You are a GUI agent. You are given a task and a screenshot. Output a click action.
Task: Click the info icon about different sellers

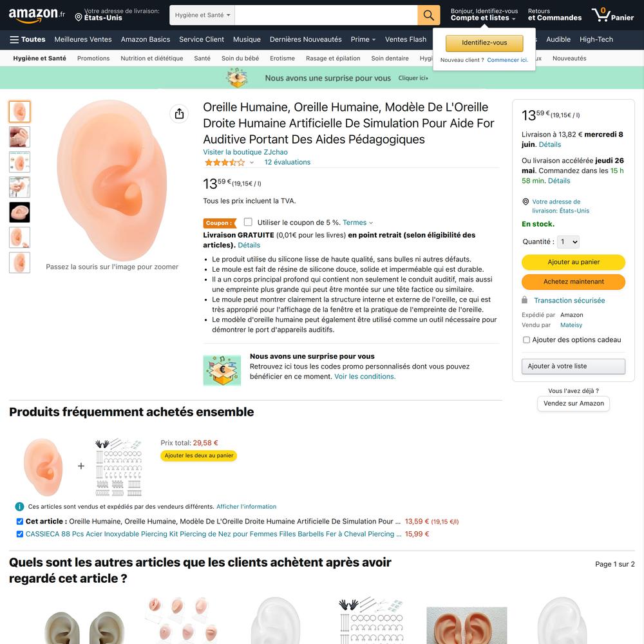pyautogui.click(x=19, y=507)
